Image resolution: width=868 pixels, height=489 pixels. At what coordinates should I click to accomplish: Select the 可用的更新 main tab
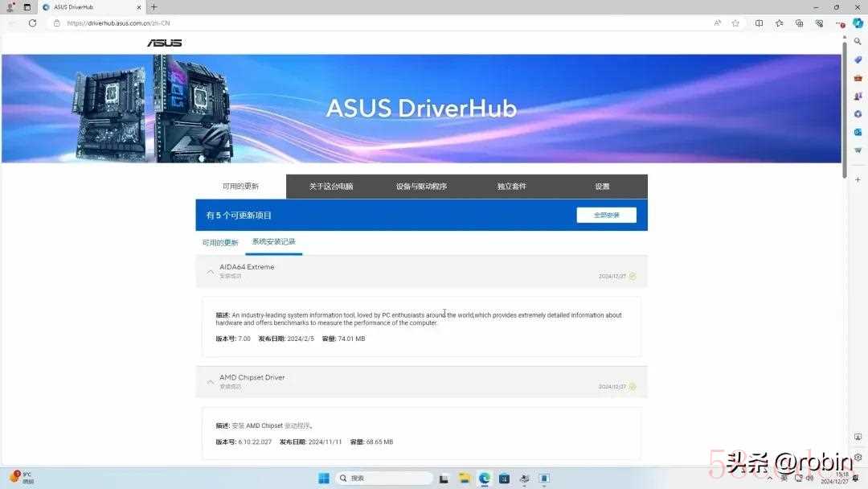(x=241, y=186)
